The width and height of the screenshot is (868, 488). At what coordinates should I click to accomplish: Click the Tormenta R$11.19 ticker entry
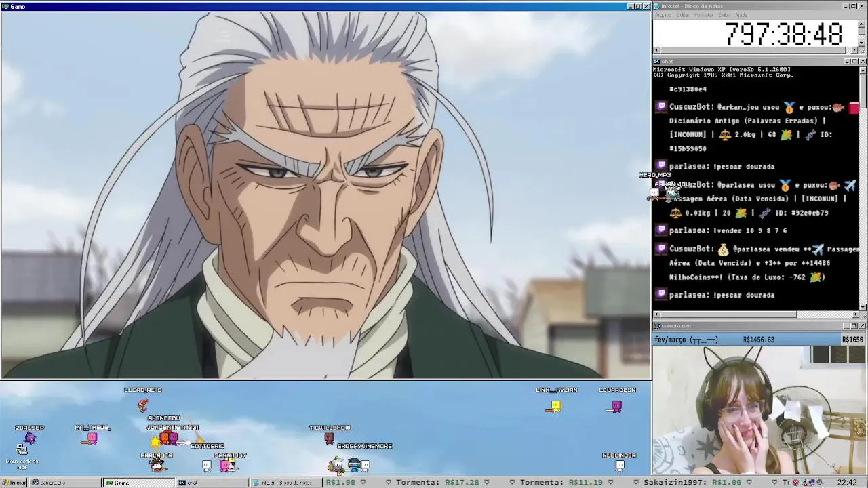click(x=561, y=483)
